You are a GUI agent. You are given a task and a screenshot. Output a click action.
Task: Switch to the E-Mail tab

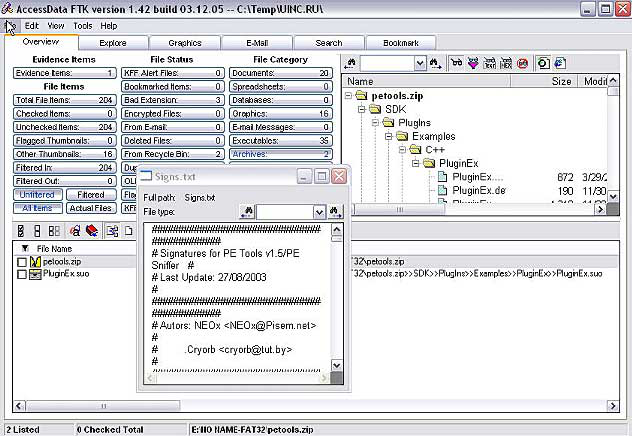[x=257, y=43]
